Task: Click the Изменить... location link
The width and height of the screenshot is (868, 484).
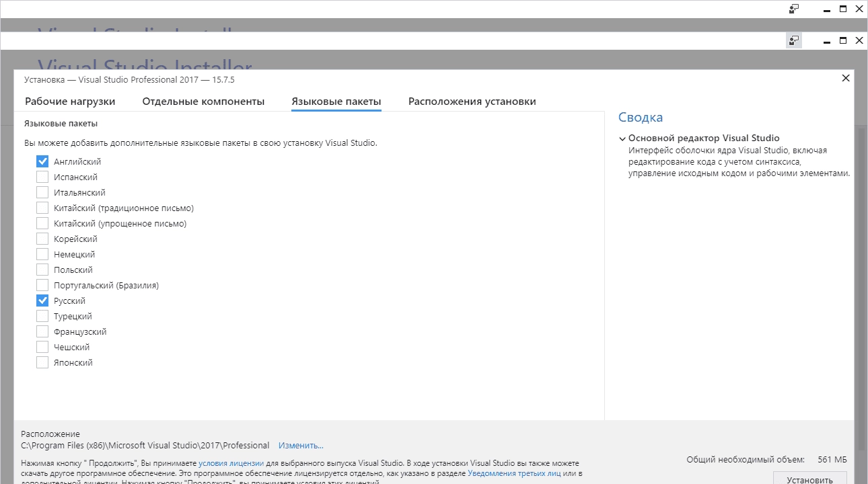Action: [x=301, y=445]
